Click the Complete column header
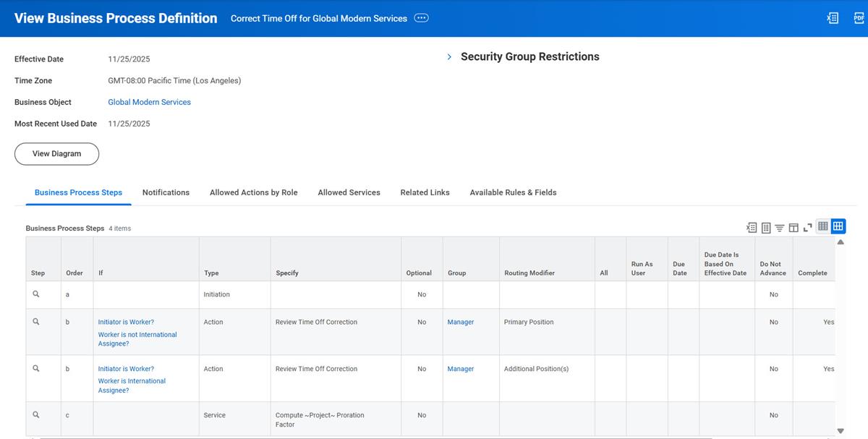The image size is (868, 439). tap(814, 259)
